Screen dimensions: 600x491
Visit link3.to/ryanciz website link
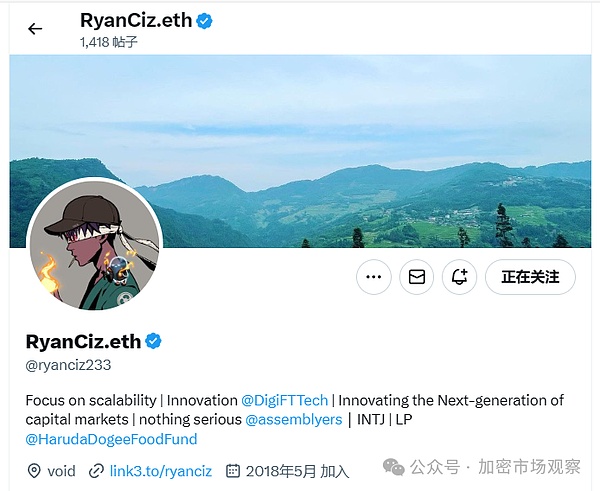161,471
